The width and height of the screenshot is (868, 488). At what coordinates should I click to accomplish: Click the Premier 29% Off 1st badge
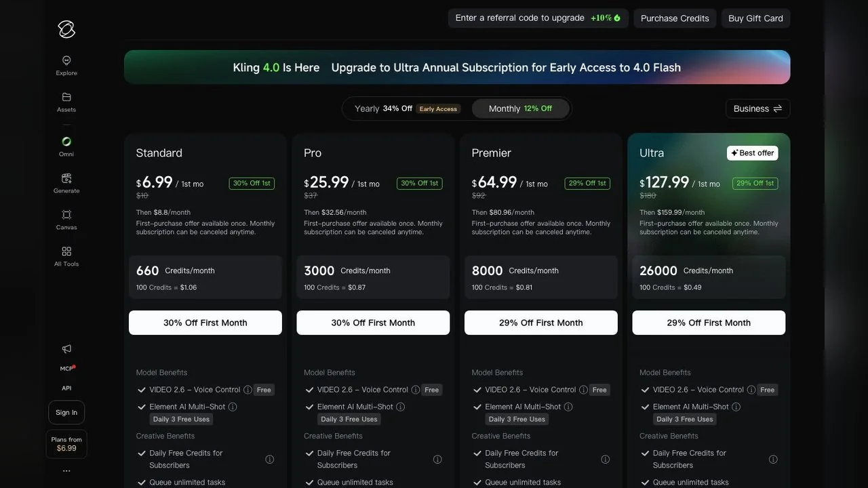[587, 183]
